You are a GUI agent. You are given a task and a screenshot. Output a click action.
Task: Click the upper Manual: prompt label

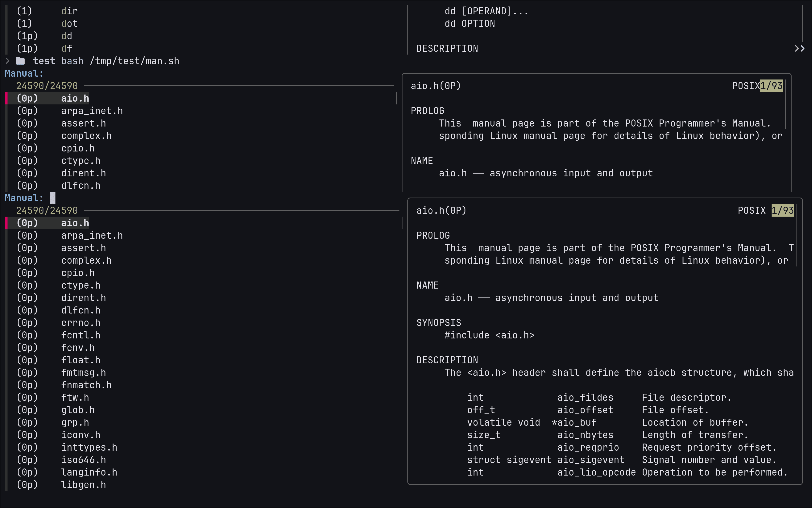pyautogui.click(x=24, y=73)
